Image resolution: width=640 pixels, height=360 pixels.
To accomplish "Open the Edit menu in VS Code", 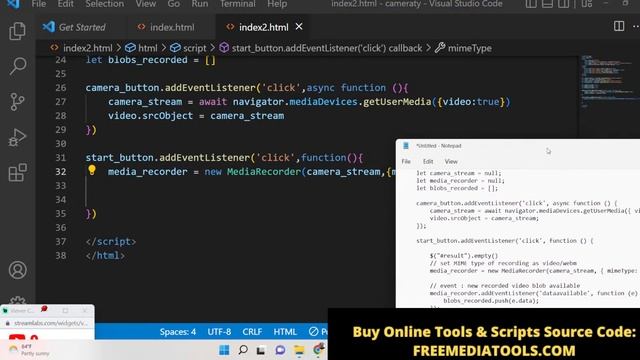I will (65, 4).
